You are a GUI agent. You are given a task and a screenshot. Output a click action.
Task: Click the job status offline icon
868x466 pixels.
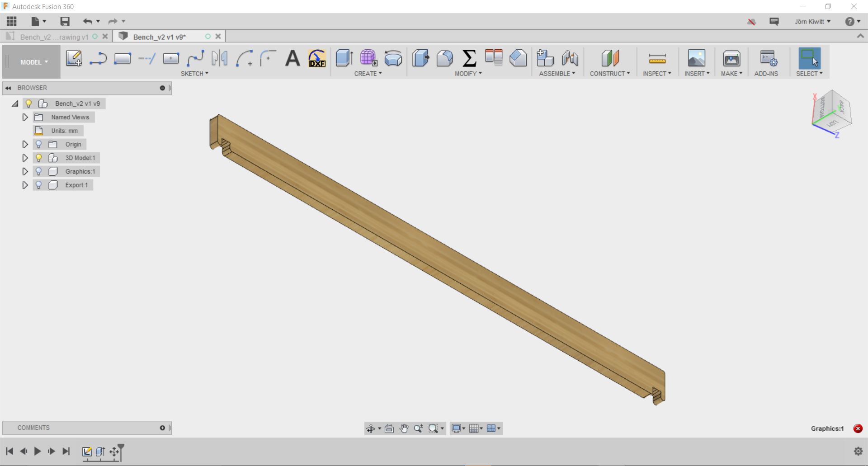click(x=751, y=21)
